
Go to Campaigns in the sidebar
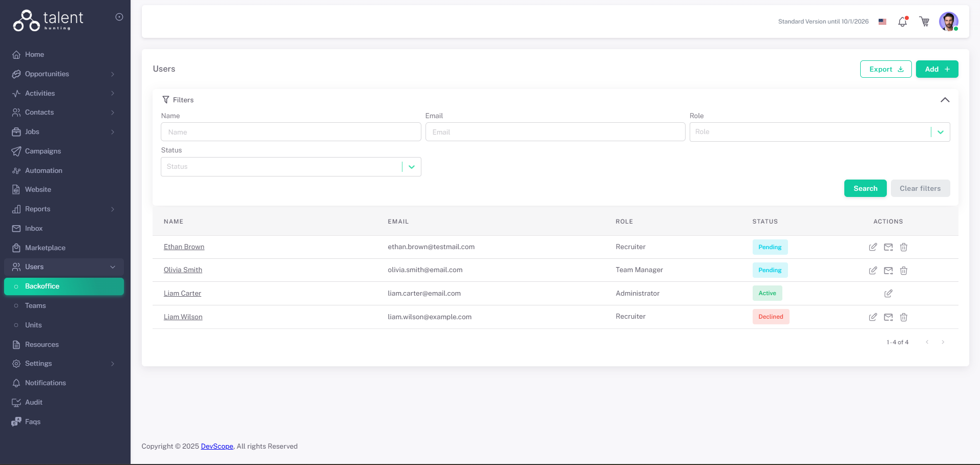tap(43, 151)
